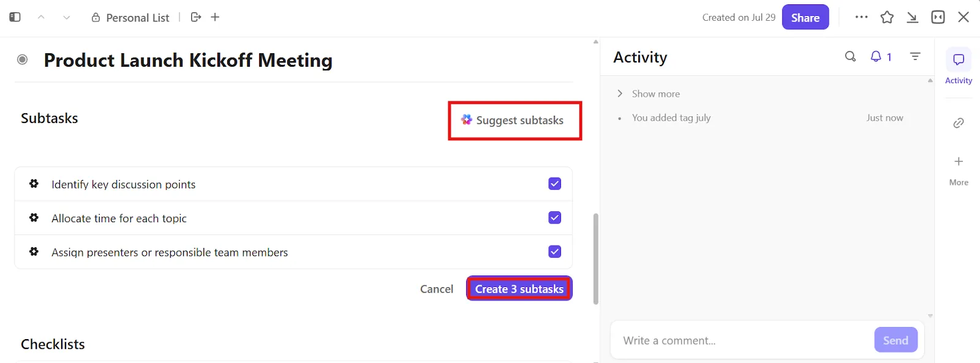
Task: Expand Show more in Activity
Action: 648,94
